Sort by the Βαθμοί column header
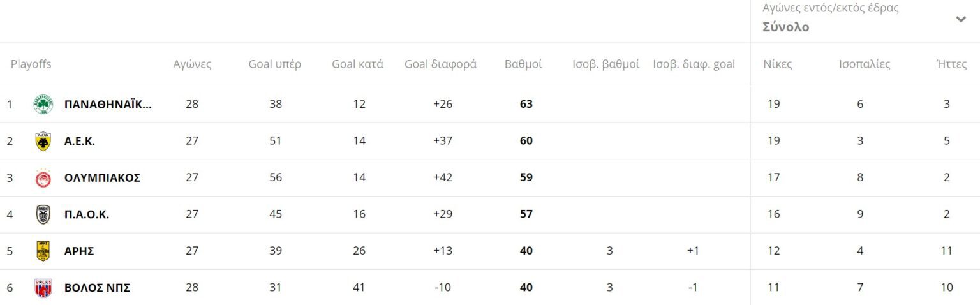The width and height of the screenshot is (980, 305). tap(523, 64)
